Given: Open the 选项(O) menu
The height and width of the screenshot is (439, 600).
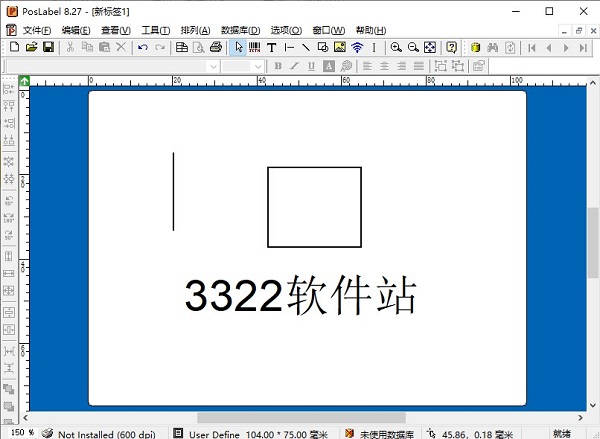Looking at the screenshot, I should point(286,30).
